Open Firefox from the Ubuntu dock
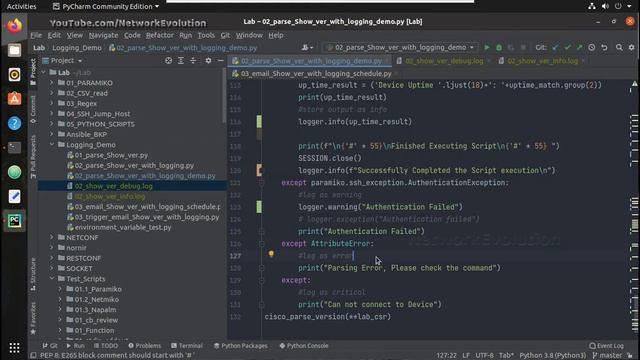The image size is (640, 360). [14, 26]
